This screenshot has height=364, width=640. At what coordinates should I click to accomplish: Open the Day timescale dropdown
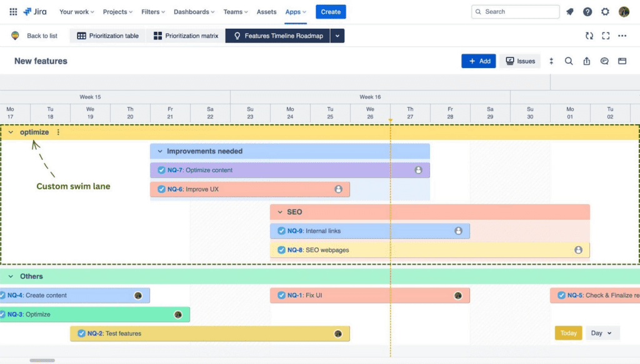click(602, 333)
